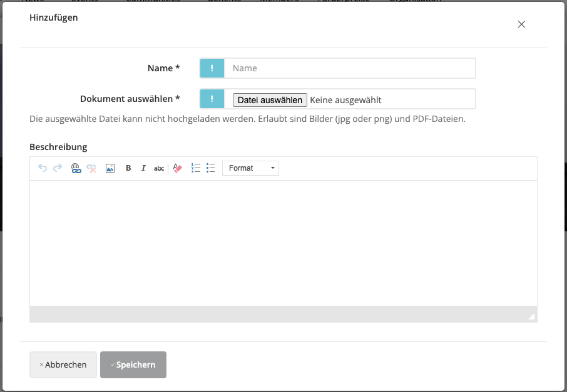Click the Undo arrow in the editor toolbar

(43, 168)
